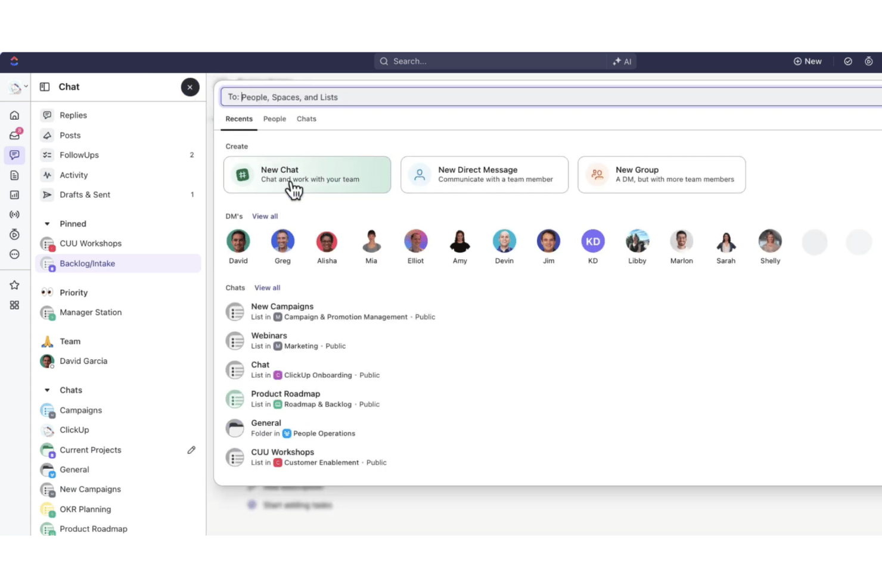This screenshot has height=588, width=882.
Task: Click the checkmark tasks icon in top bar
Action: pos(848,61)
